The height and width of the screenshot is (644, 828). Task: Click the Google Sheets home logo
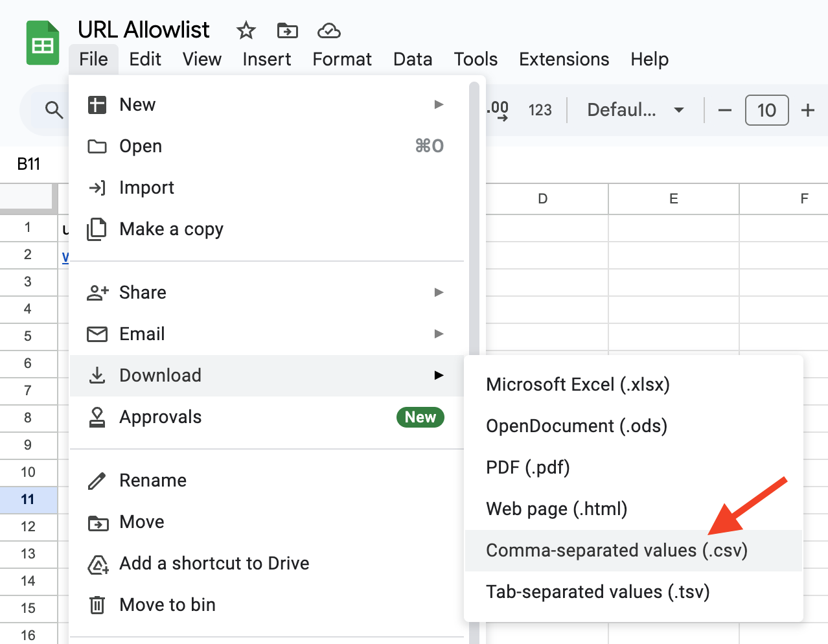pos(43,43)
